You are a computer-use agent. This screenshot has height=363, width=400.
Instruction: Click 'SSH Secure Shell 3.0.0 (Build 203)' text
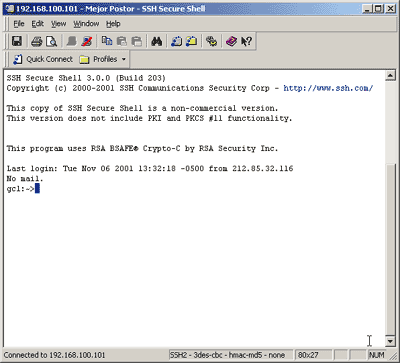coord(86,78)
